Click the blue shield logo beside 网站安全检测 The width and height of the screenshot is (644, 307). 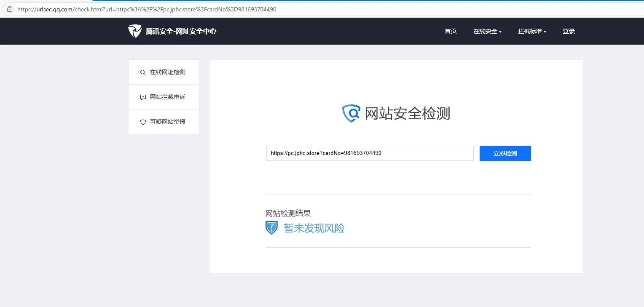[351, 113]
